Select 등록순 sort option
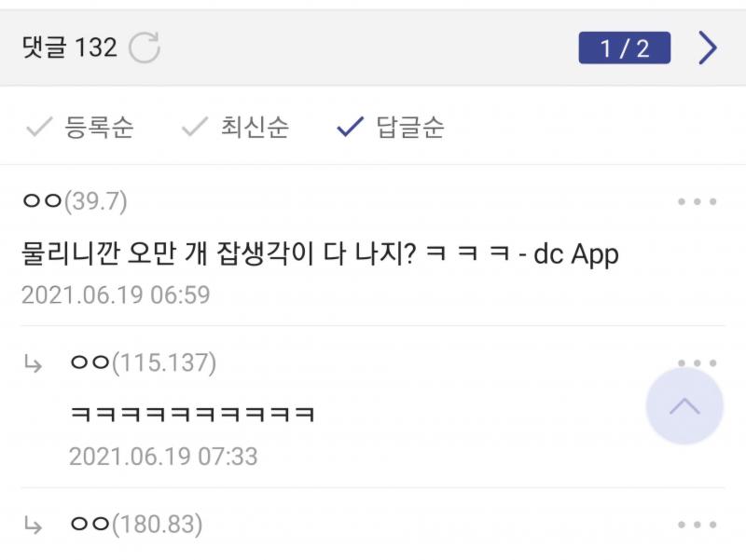 pos(80,127)
